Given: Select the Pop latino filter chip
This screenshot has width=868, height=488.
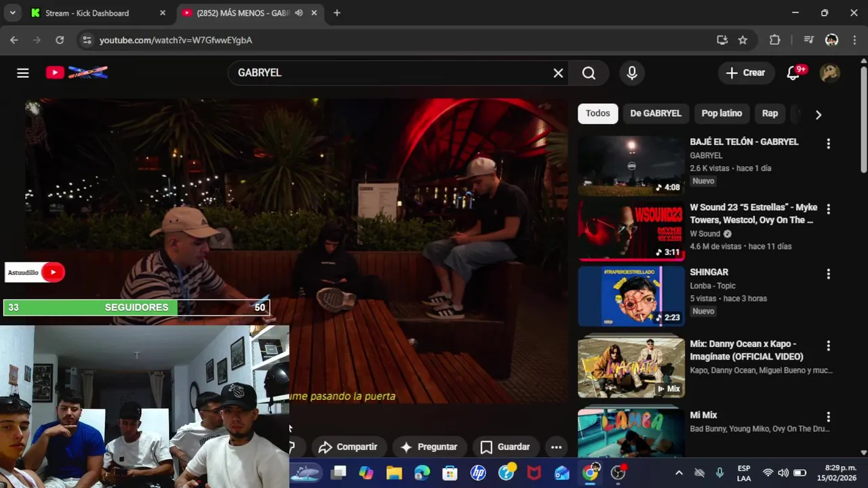Looking at the screenshot, I should pyautogui.click(x=722, y=113).
